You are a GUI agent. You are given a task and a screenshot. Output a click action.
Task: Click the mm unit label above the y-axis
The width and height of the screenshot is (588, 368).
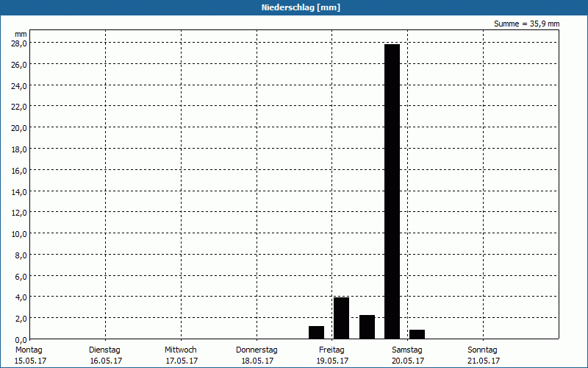point(21,34)
